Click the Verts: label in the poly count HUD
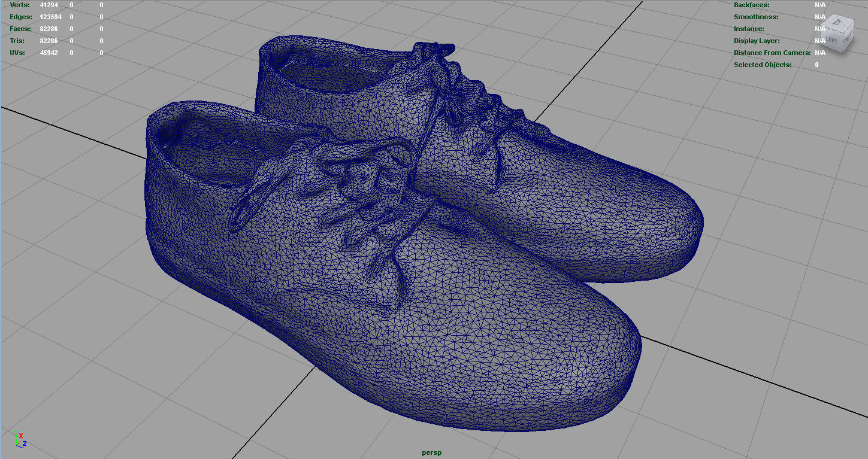The image size is (868, 459). (20, 5)
